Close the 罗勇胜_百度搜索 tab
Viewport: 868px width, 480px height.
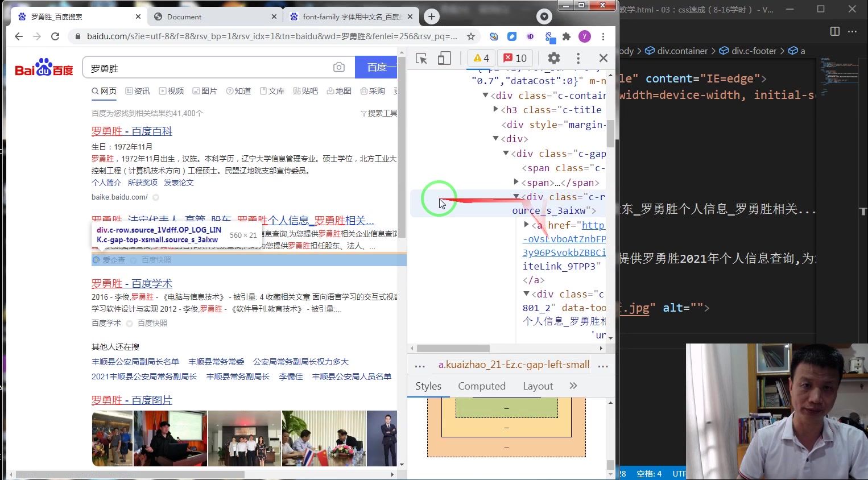click(x=138, y=16)
